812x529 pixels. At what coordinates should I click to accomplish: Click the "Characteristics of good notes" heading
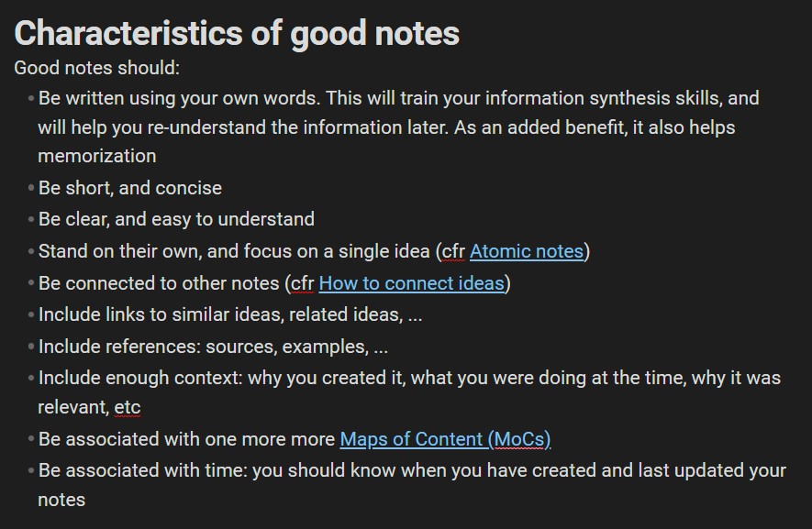point(237,35)
